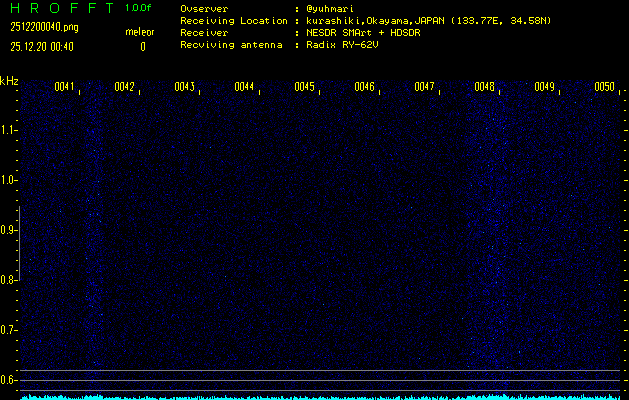Screen dimensions: 629x400
Task: Click the filename 2512200040.png
Action: tap(45, 27)
